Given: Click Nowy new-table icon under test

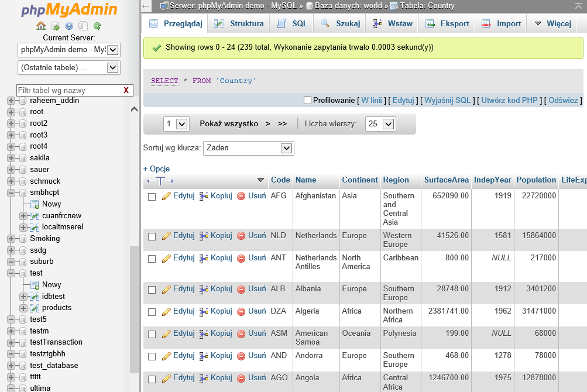Looking at the screenshot, I should (x=35, y=285).
